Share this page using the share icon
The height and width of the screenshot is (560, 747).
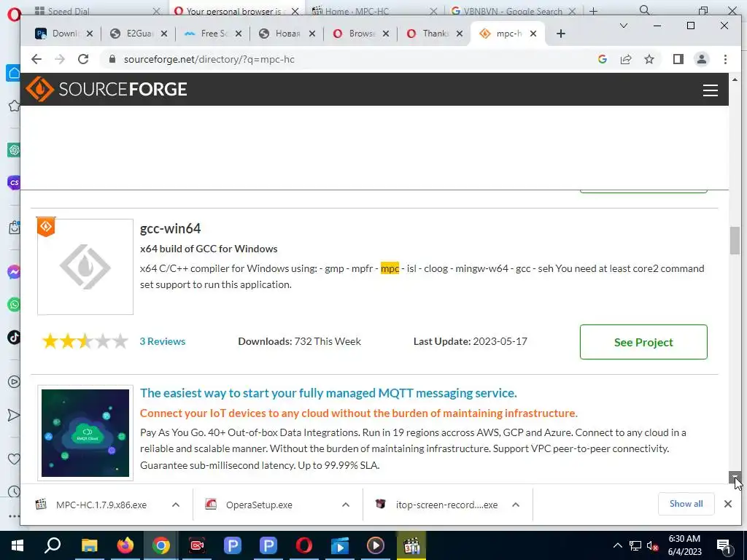(x=625, y=59)
